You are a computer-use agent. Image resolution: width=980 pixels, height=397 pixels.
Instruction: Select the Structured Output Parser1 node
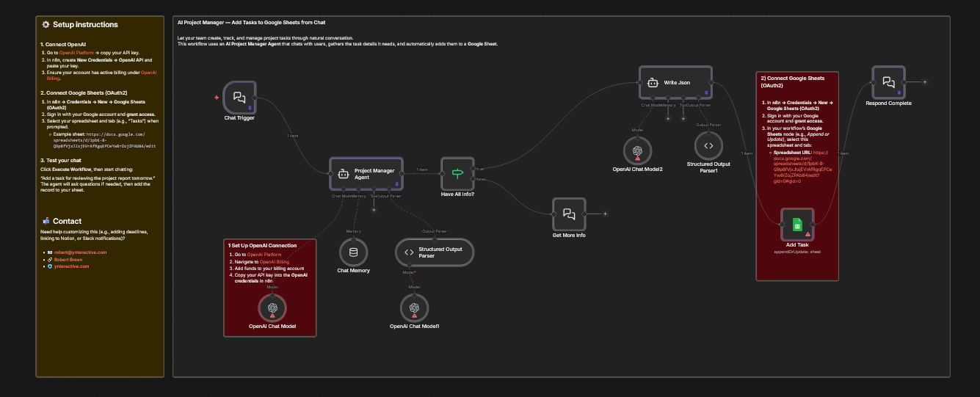[x=708, y=145]
